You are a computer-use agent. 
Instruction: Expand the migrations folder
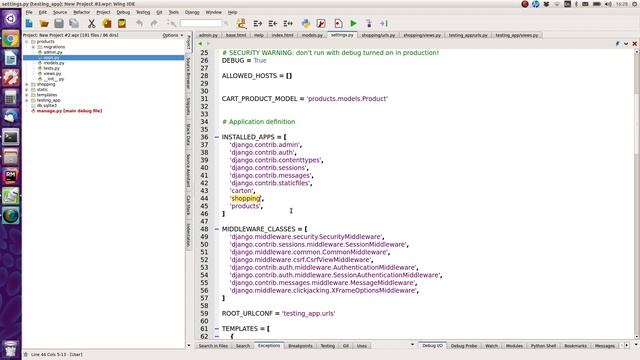point(33,47)
